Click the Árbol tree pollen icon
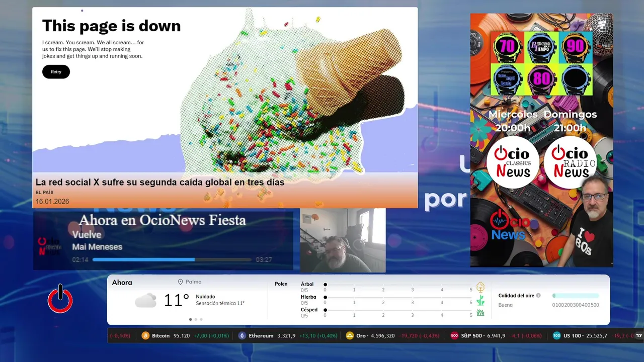The image size is (644, 362). [480, 287]
